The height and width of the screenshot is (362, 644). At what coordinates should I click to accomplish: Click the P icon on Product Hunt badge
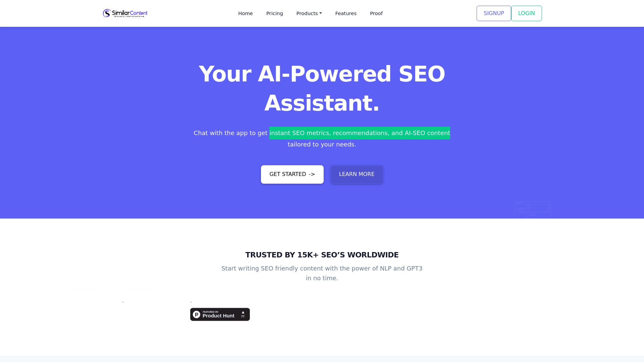196,314
